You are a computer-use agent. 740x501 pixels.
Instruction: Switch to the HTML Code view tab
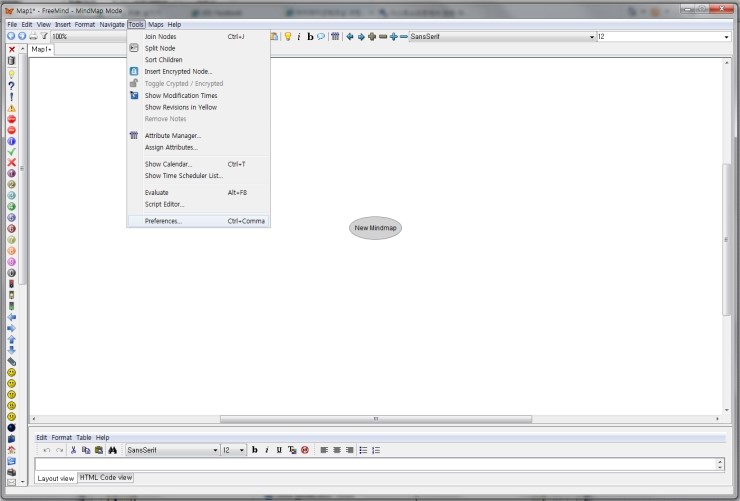point(106,478)
